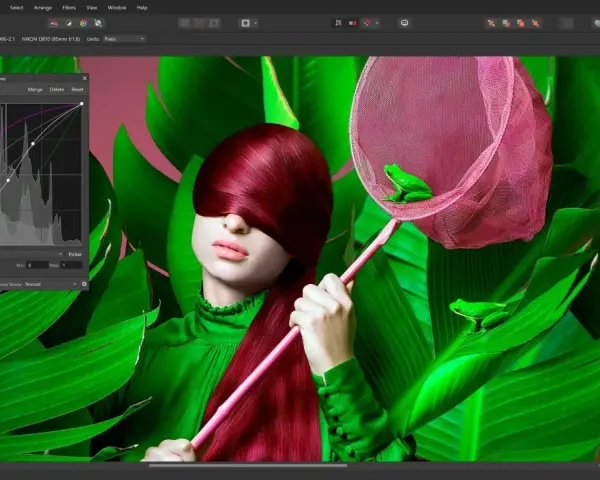Open the Blend Mode dropdown showing Normal
The height and width of the screenshot is (480, 600).
point(51,284)
